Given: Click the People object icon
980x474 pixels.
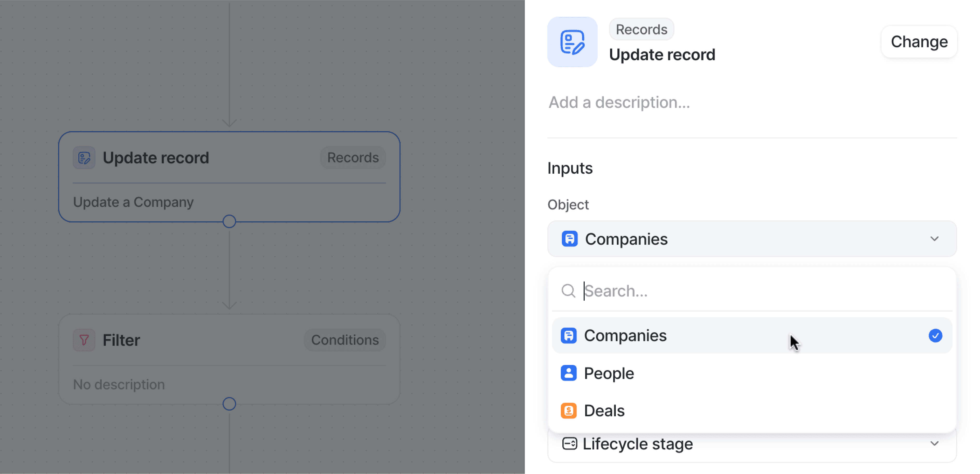Looking at the screenshot, I should pos(569,373).
